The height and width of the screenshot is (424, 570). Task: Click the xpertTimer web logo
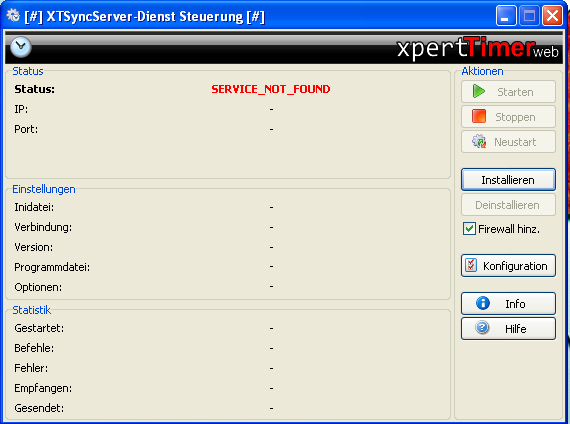click(x=477, y=48)
